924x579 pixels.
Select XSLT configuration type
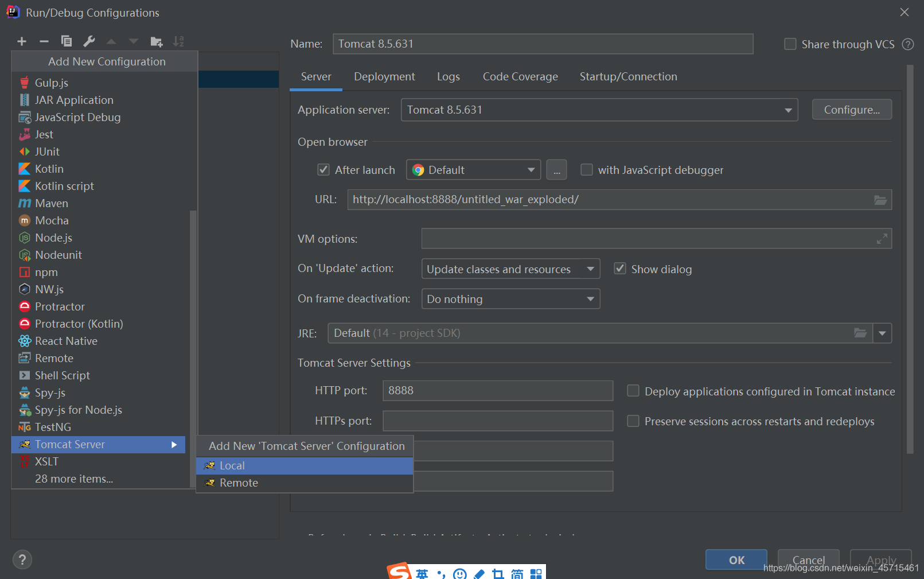(x=99, y=461)
